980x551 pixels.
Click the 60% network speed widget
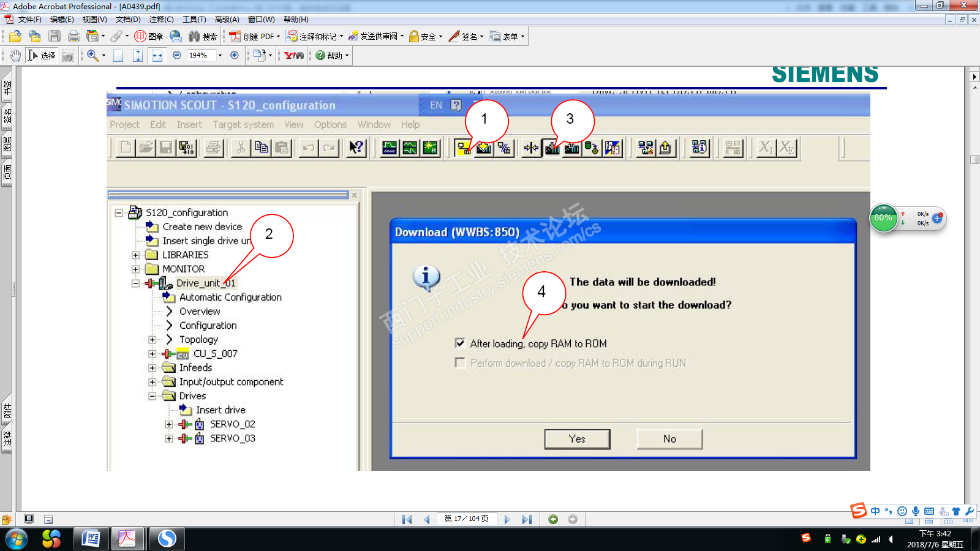pos(883,218)
